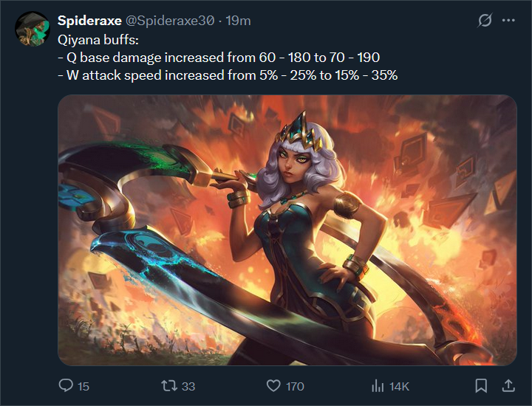Click the repost arrows icon
This screenshot has height=406, width=532.
pos(169,385)
